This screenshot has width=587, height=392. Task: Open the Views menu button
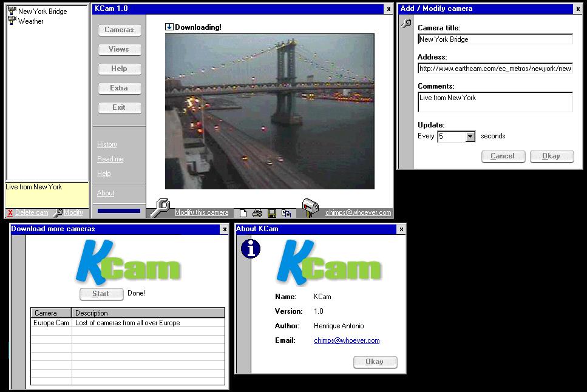[x=119, y=49]
